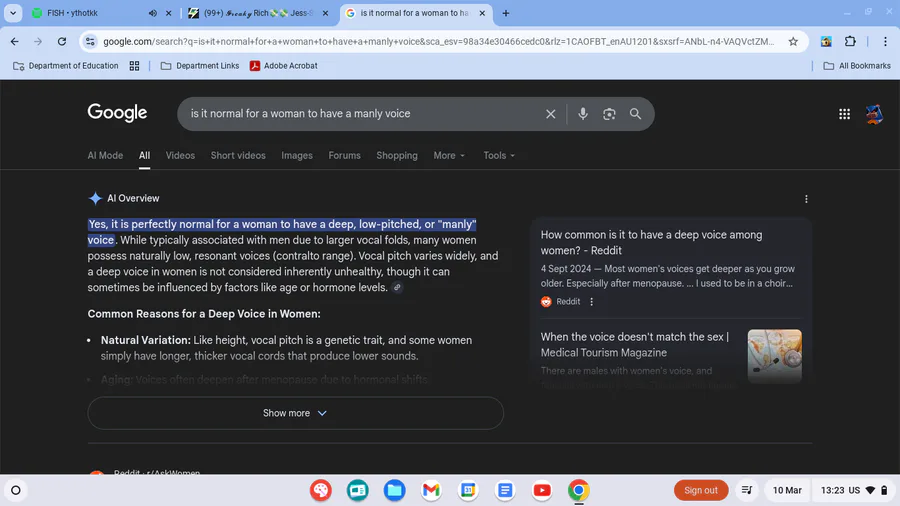The width and height of the screenshot is (900, 506).
Task: Open Medical Tourism Magazine article link
Action: [635, 345]
